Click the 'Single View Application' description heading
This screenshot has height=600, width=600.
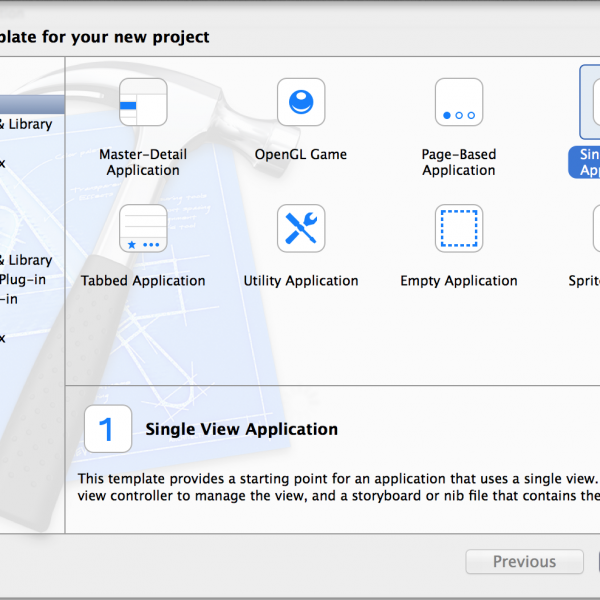tap(241, 429)
